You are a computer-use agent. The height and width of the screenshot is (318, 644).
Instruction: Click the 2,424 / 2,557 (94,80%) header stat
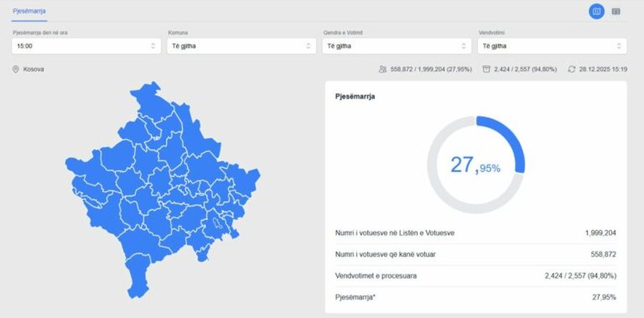tap(525, 69)
